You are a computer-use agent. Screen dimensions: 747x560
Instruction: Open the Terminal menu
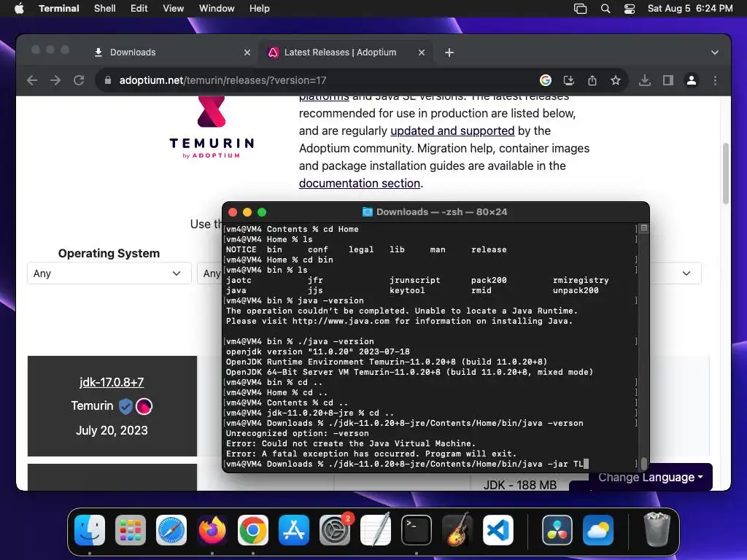click(59, 9)
